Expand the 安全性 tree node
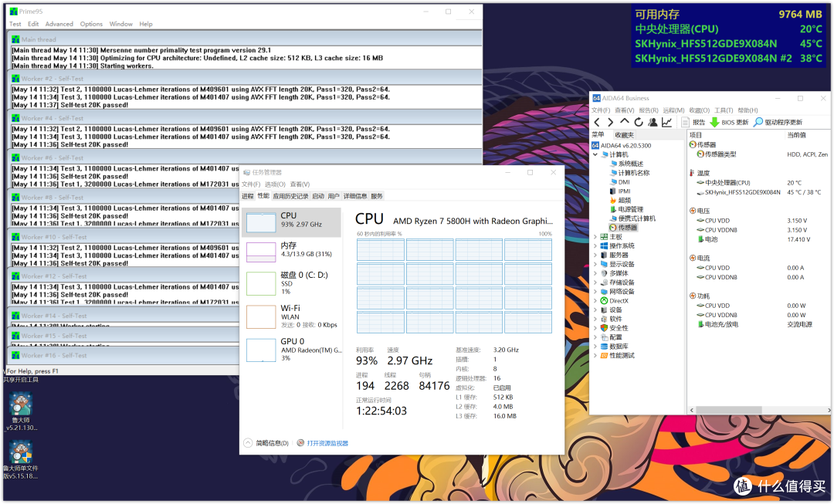 pyautogui.click(x=595, y=328)
